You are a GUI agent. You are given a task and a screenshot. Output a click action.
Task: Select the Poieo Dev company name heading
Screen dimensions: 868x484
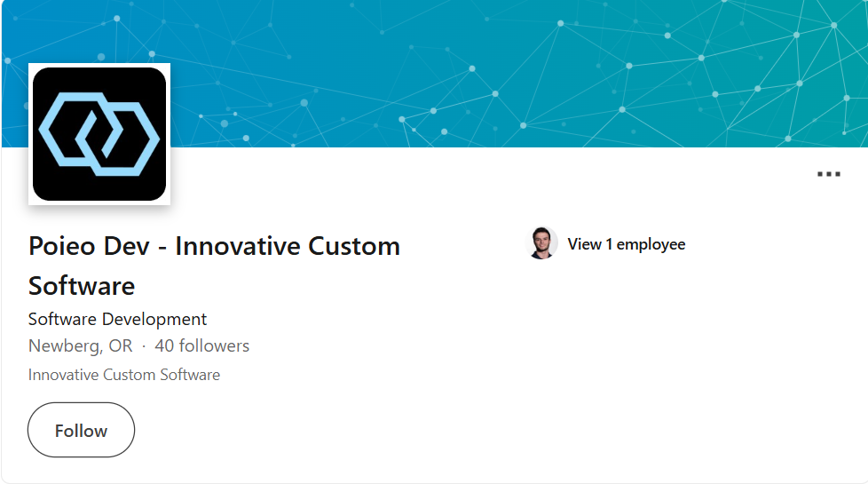pyautogui.click(x=214, y=266)
